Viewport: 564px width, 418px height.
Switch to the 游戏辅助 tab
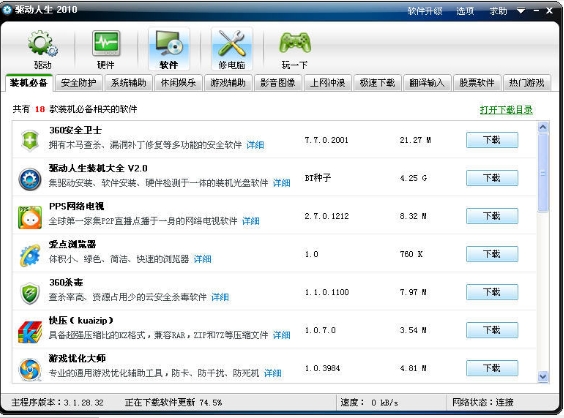tap(228, 83)
